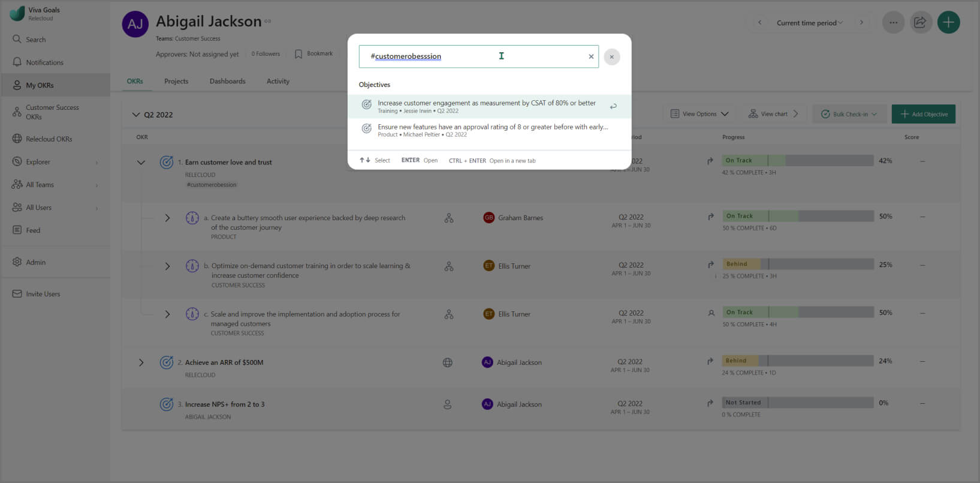Open Search from the sidebar

tap(29, 40)
